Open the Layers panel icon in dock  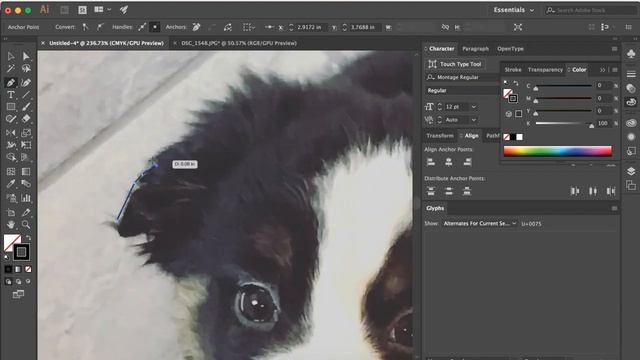(631, 171)
